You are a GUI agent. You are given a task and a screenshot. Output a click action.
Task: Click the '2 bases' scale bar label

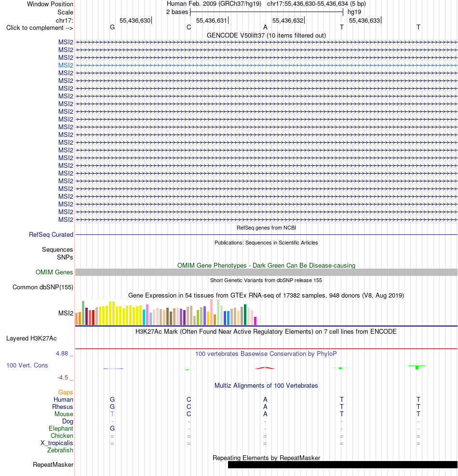click(x=177, y=12)
